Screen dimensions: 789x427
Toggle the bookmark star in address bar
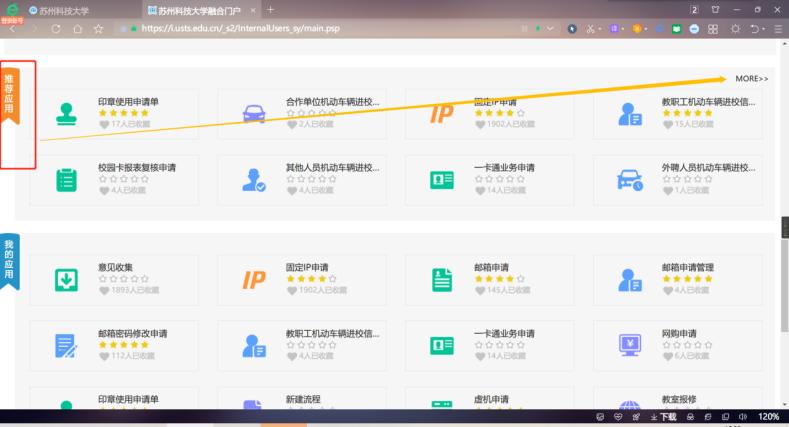coord(98,29)
